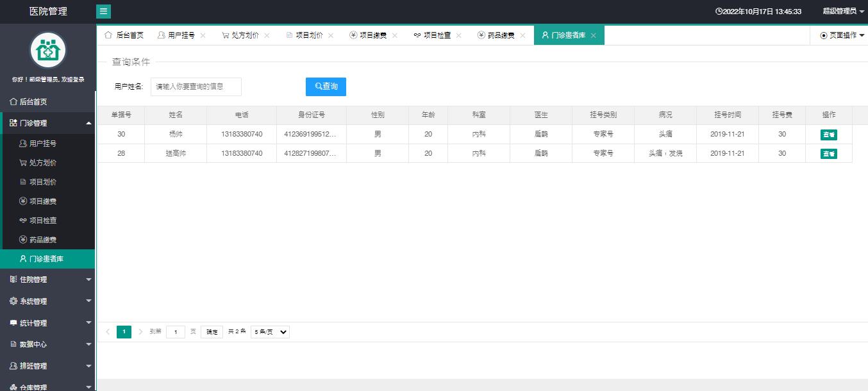The height and width of the screenshot is (391, 868).
Task: Open 后台首页 home tab
Action: click(124, 35)
